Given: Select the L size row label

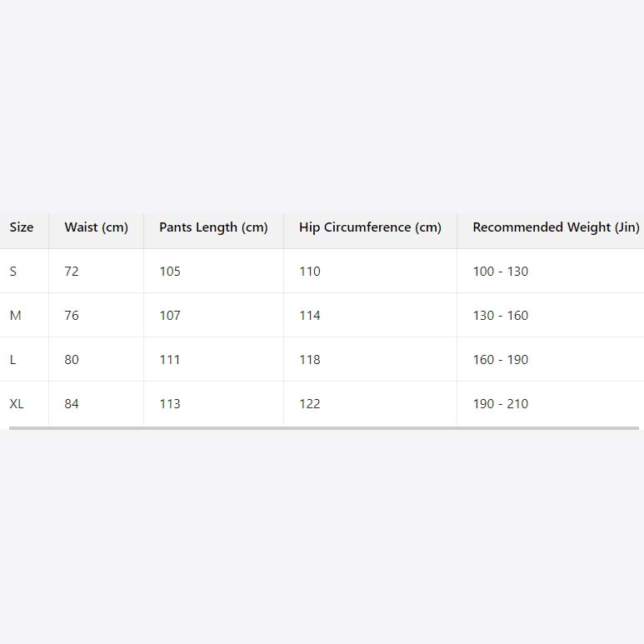Looking at the screenshot, I should click(x=13, y=360).
